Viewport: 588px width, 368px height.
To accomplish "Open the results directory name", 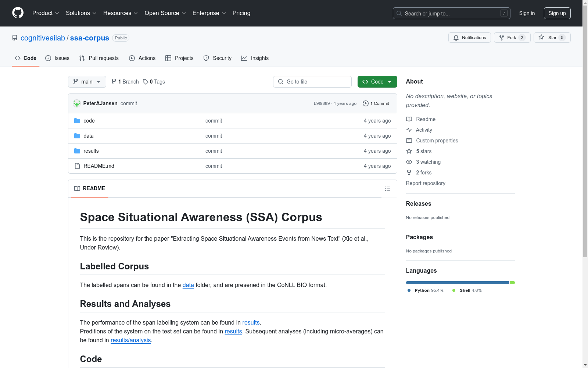I will click(91, 151).
